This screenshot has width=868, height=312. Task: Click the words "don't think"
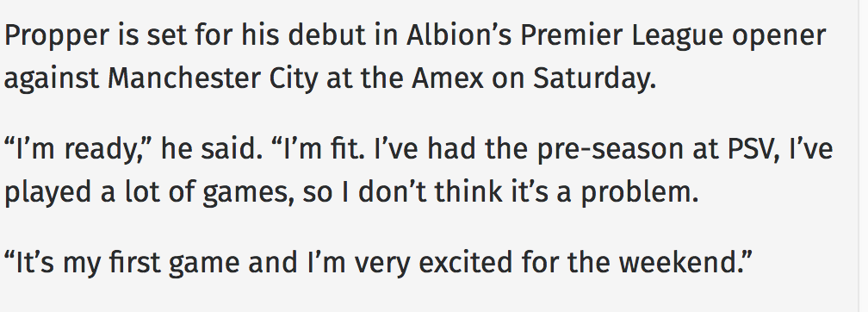click(393, 191)
